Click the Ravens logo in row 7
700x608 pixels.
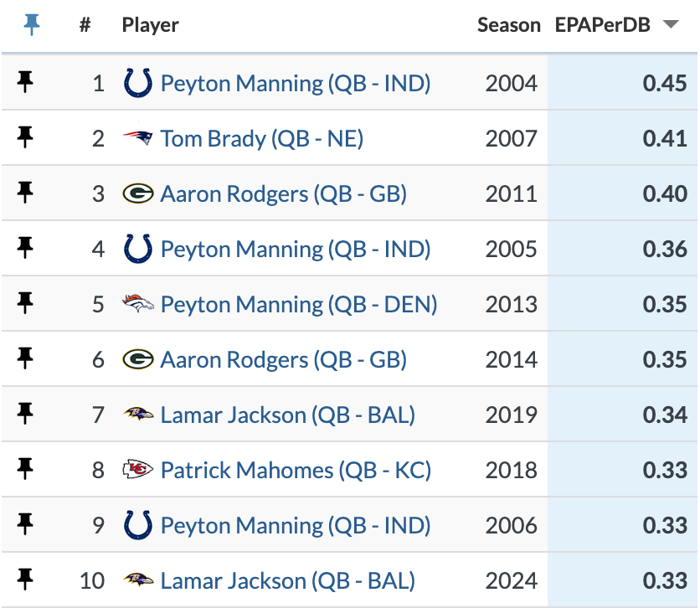(x=137, y=415)
